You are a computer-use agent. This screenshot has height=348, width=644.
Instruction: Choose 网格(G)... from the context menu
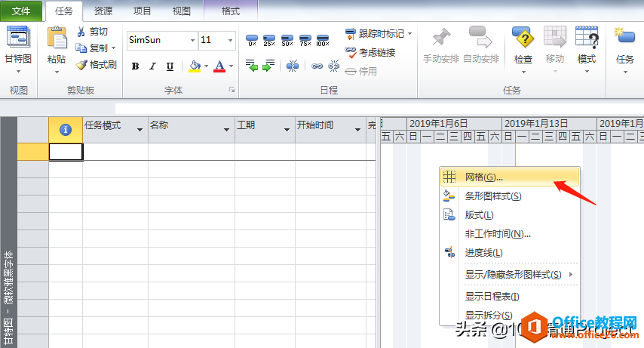[x=483, y=177]
